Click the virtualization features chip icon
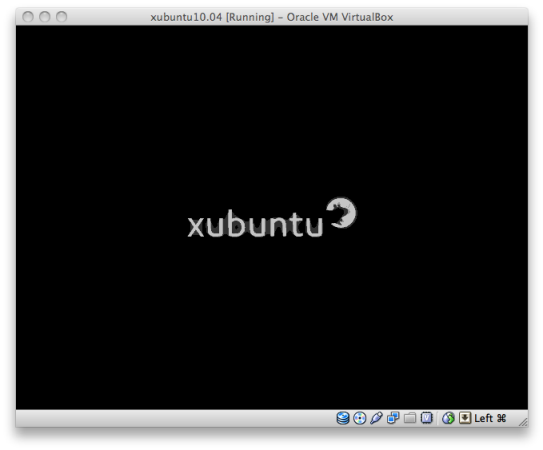The width and height of the screenshot is (543, 450). (x=427, y=418)
